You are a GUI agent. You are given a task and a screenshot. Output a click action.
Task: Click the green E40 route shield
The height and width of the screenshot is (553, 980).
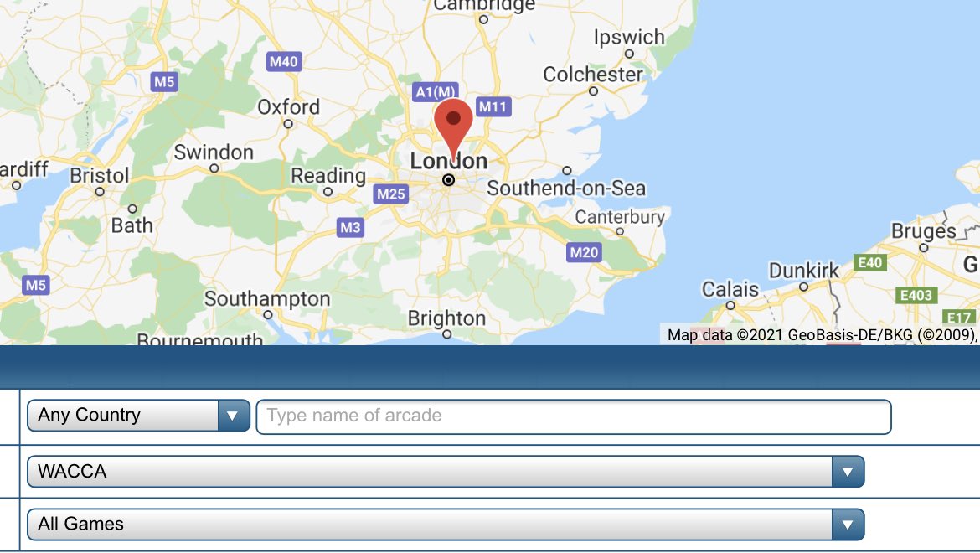(x=870, y=262)
